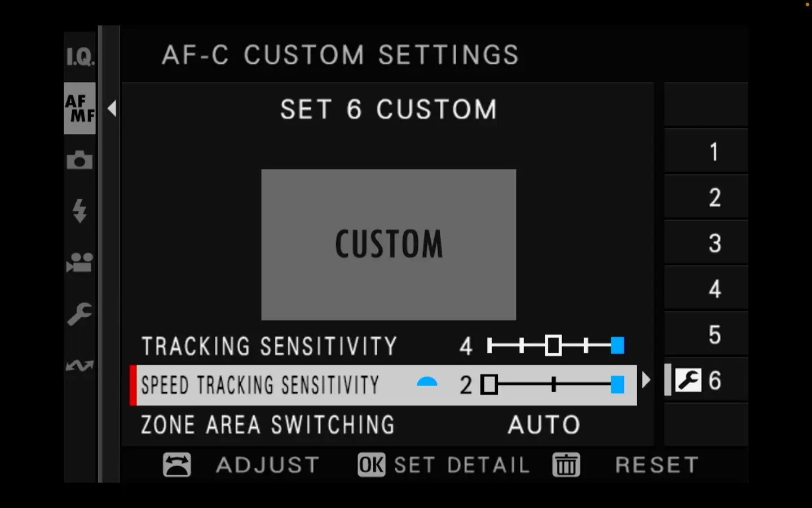Screen dimensions: 812x508
Task: Select AF-C preset set 2
Action: click(x=714, y=198)
